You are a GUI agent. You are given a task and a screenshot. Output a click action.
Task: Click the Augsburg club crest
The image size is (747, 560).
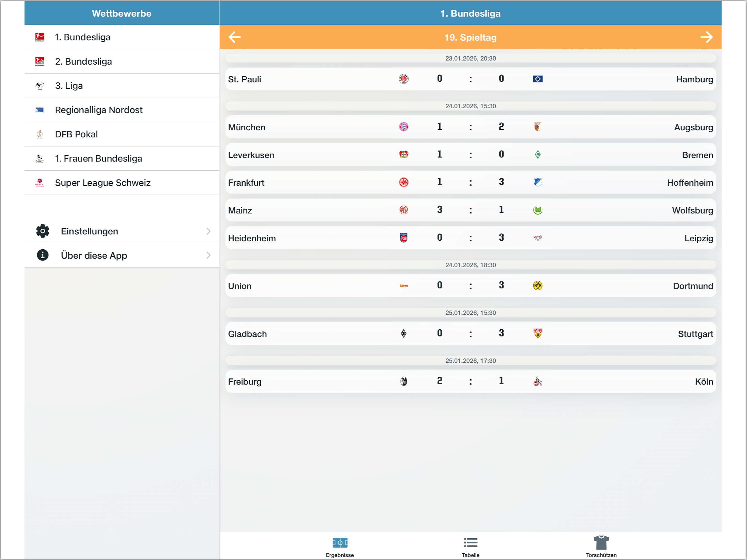(x=538, y=127)
